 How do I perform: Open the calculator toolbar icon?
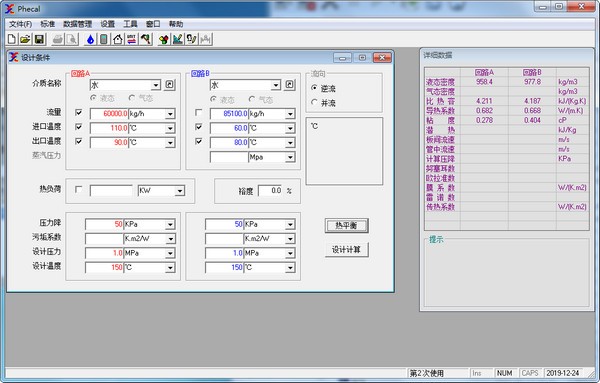click(x=104, y=39)
